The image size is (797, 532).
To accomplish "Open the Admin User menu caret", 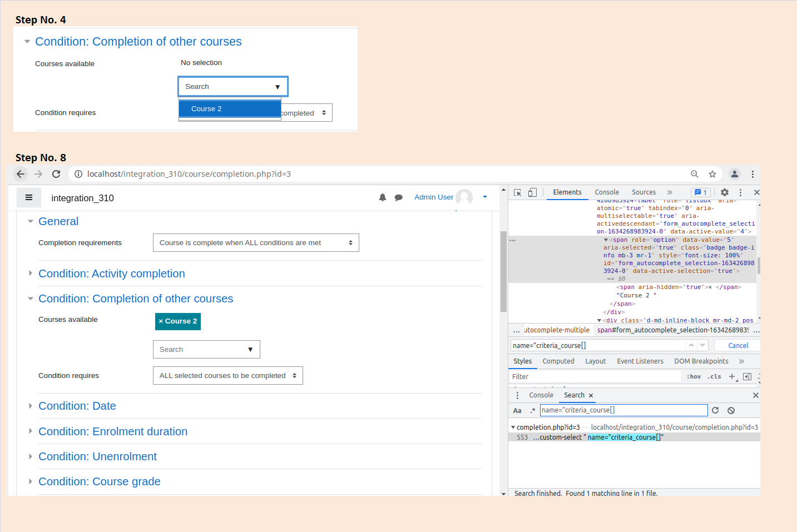I will pyautogui.click(x=485, y=197).
